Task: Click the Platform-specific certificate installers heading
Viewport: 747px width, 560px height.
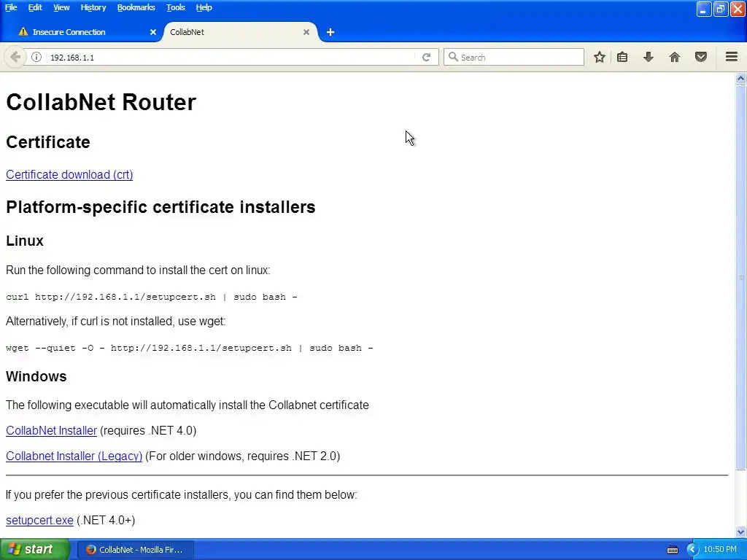Action: tap(160, 207)
